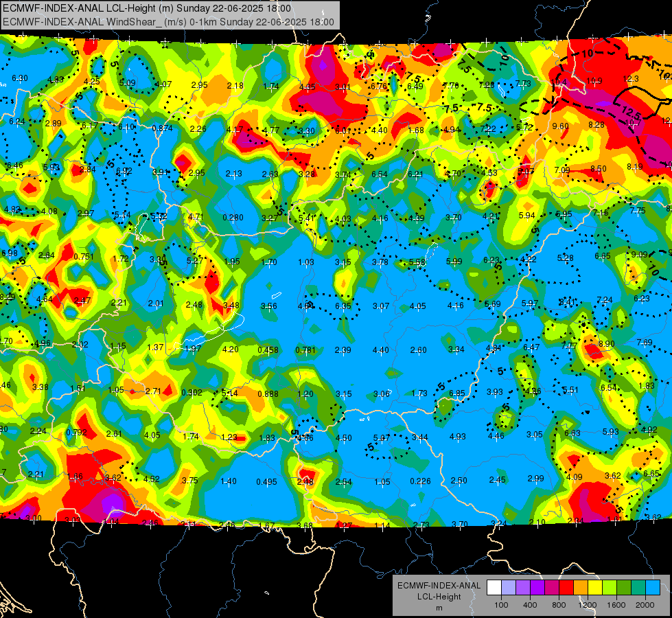Image resolution: width=672 pixels, height=618 pixels.
Task: Click the light lavender legend swatch
Action: pos(509,588)
